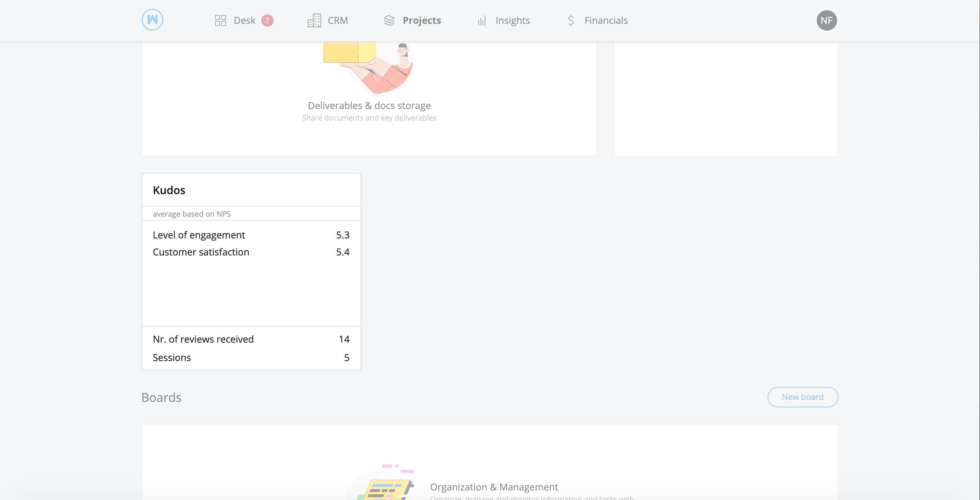
Task: Click the Sessions label
Action: coord(171,358)
